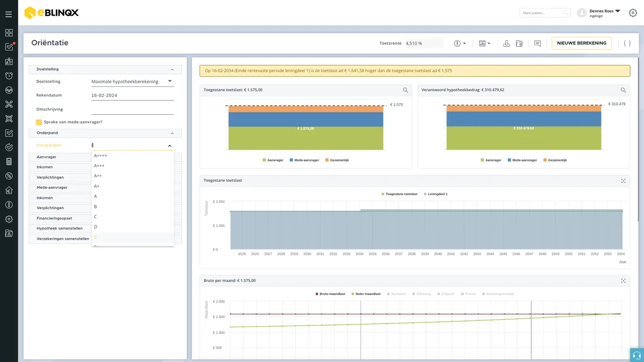Collapse the Energielabel dropdown arrow

[x=170, y=146]
